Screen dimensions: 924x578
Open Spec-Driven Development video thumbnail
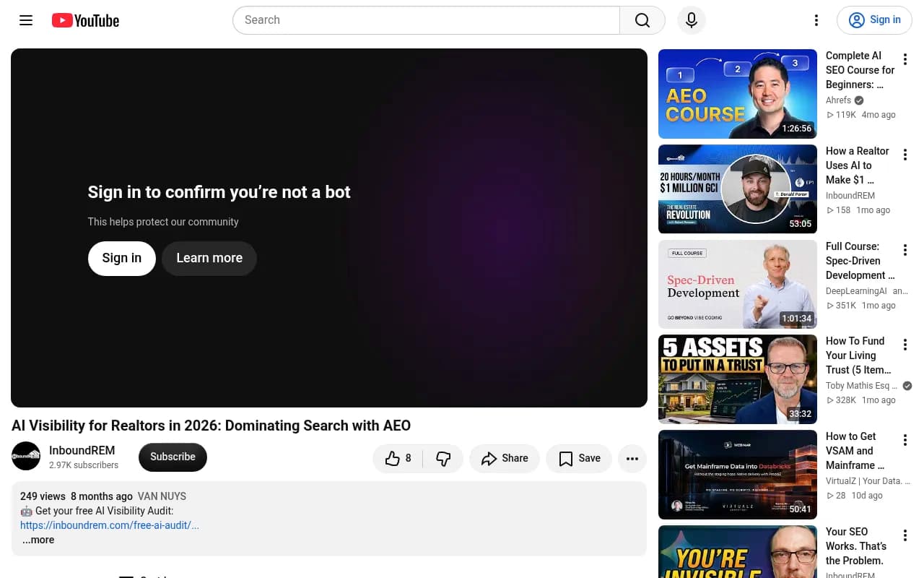(738, 284)
